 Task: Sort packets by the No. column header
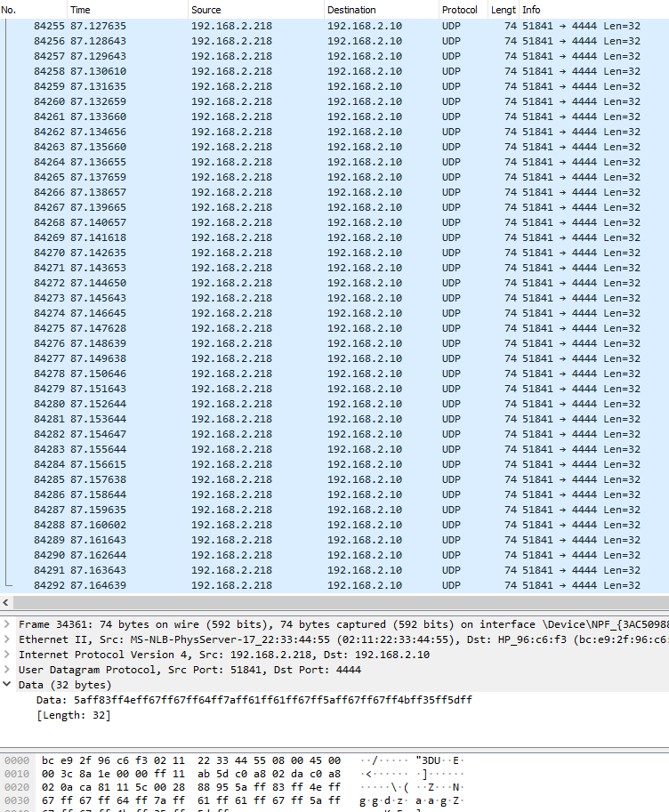click(27, 10)
